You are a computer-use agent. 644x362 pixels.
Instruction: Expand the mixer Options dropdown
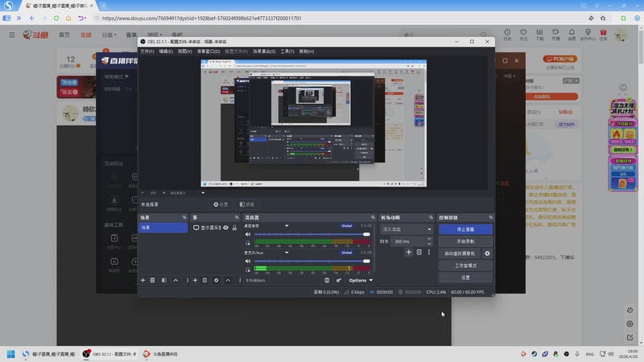tap(360, 280)
